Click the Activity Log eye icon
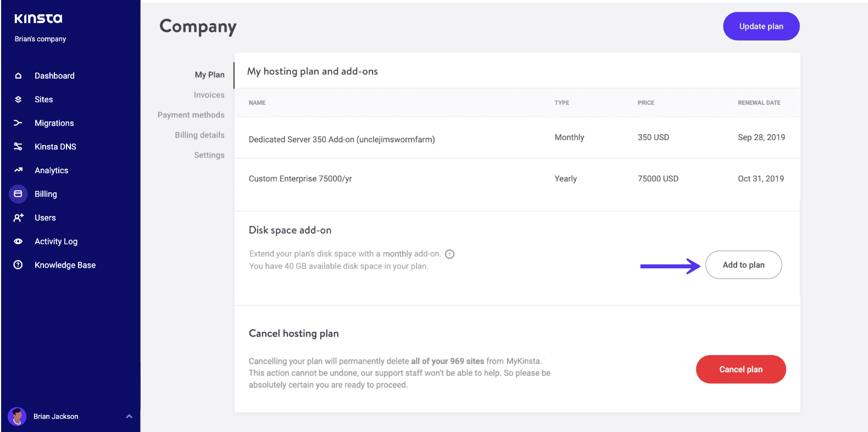Viewport: 868px width, 432px height. point(18,241)
